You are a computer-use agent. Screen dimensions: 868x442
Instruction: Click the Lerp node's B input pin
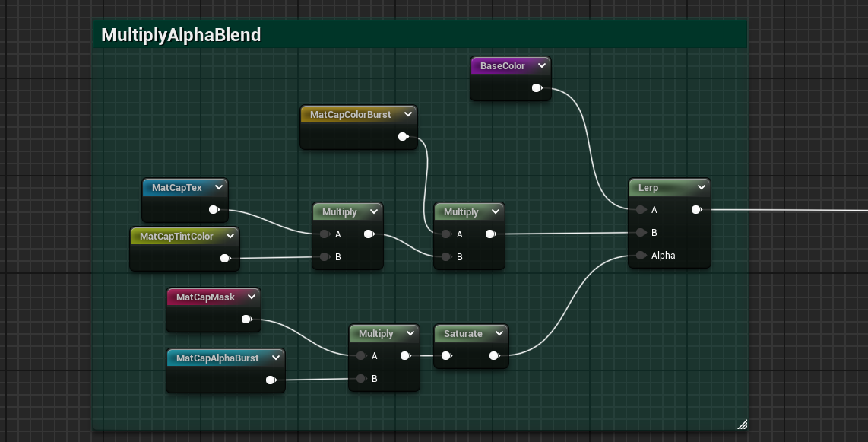coord(641,233)
